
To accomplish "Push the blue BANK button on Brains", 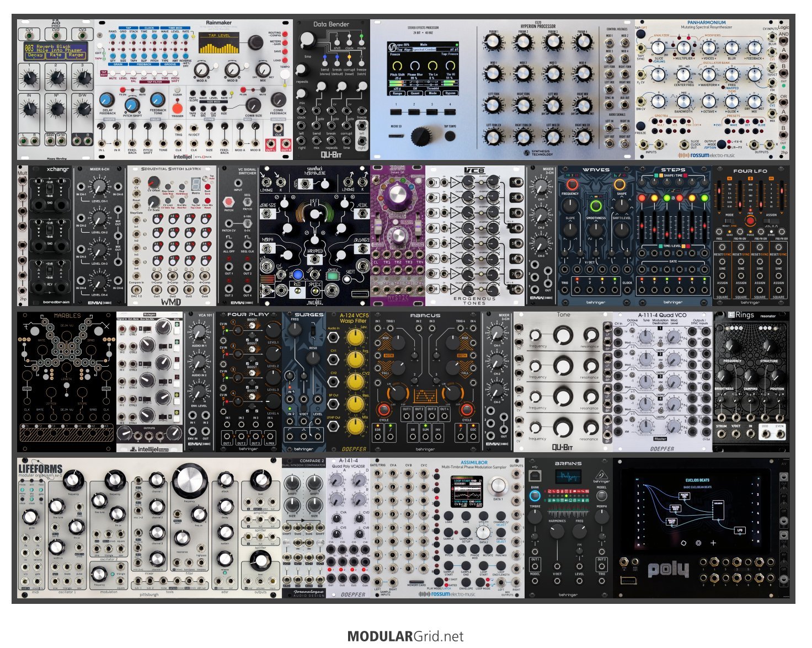I will pos(535,496).
